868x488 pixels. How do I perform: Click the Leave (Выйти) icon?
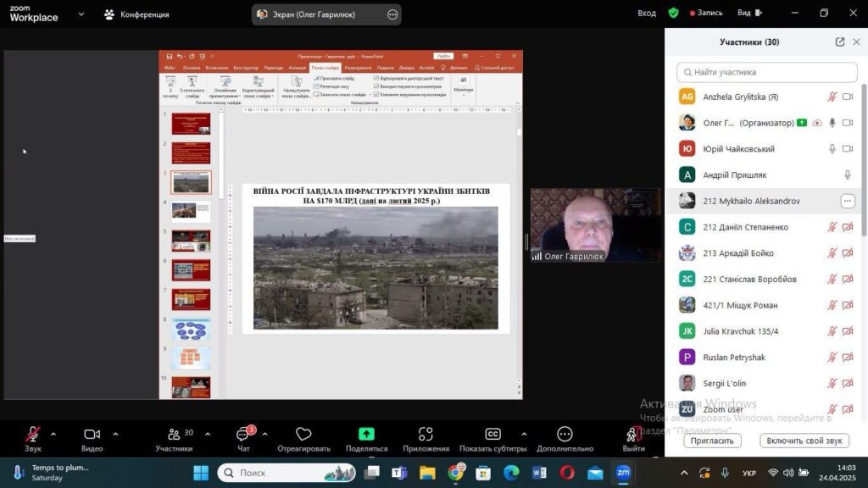pos(633,435)
